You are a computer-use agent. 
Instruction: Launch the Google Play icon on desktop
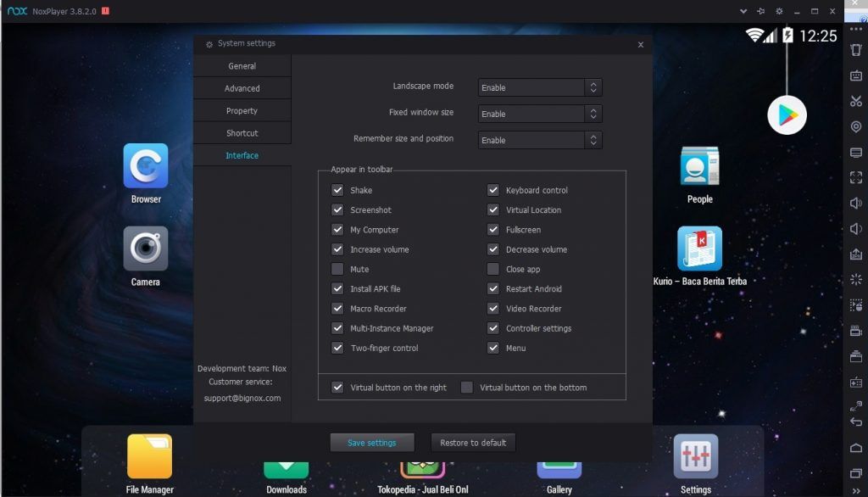(x=787, y=115)
